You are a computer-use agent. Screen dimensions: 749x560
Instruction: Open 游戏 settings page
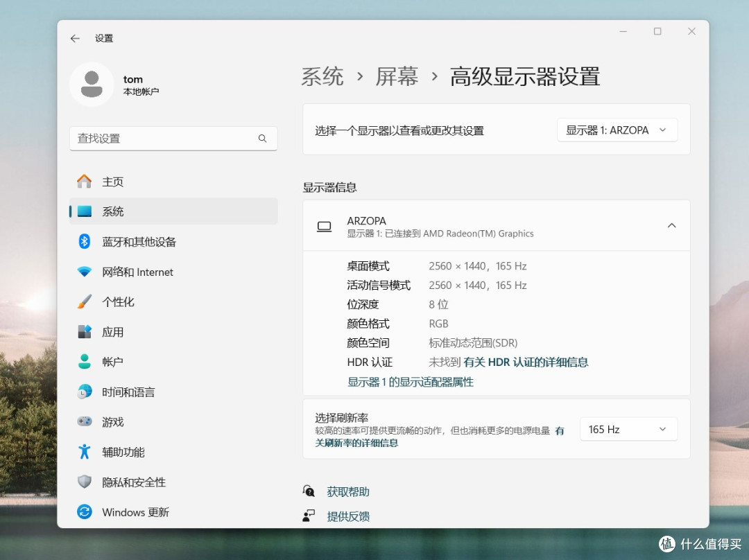[x=173, y=421]
